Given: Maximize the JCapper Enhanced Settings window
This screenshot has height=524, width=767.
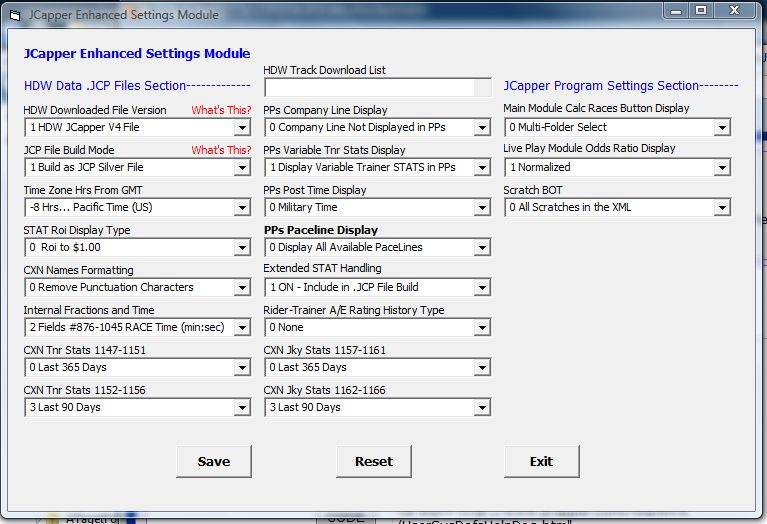Looking at the screenshot, I should pyautogui.click(x=701, y=11).
